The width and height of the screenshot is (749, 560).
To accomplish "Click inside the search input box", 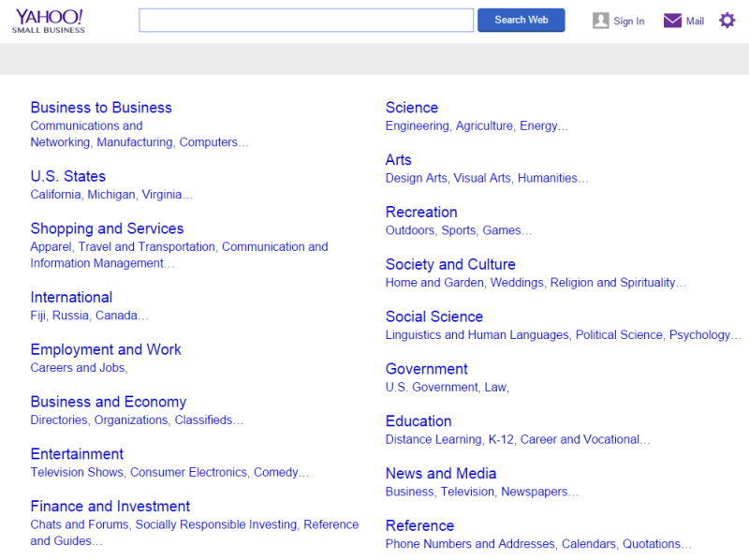I will (x=305, y=19).
